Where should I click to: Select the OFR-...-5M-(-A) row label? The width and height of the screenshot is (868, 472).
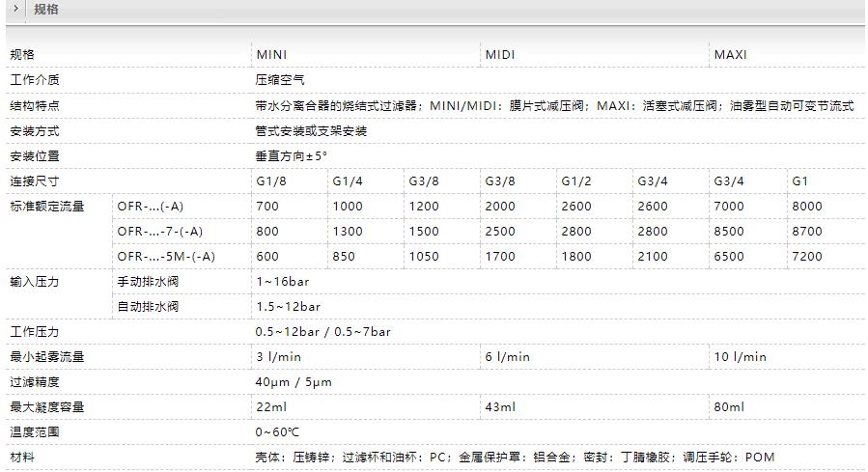(x=166, y=257)
